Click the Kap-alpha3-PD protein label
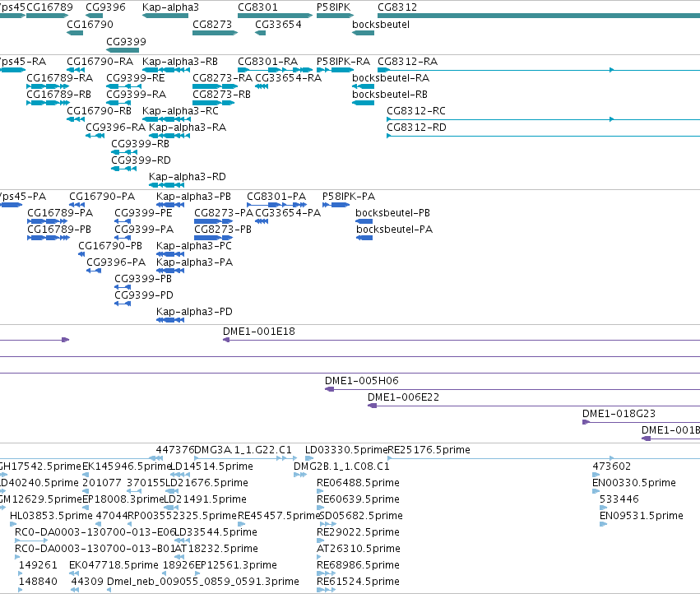Screen dimensions: 700x594 point(195,311)
